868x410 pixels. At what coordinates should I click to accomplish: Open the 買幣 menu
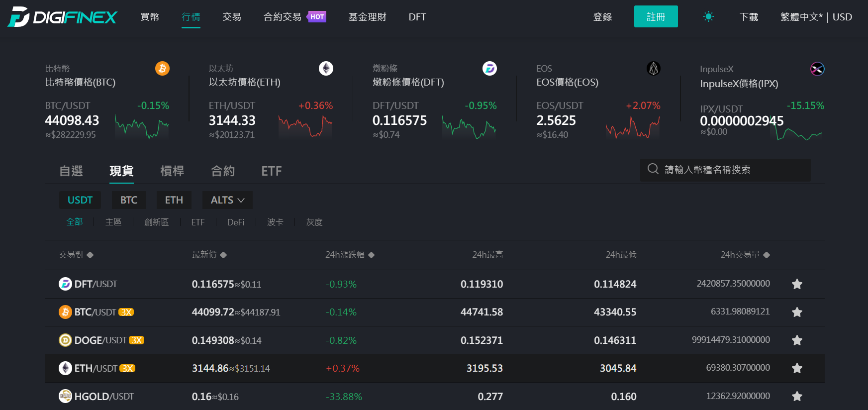click(150, 17)
